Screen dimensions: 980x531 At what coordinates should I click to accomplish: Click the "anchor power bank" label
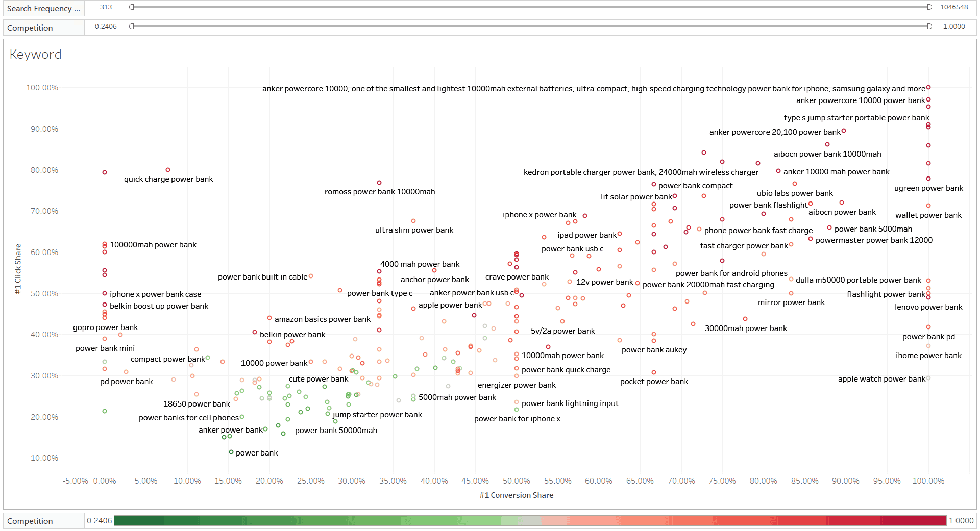[435, 280]
